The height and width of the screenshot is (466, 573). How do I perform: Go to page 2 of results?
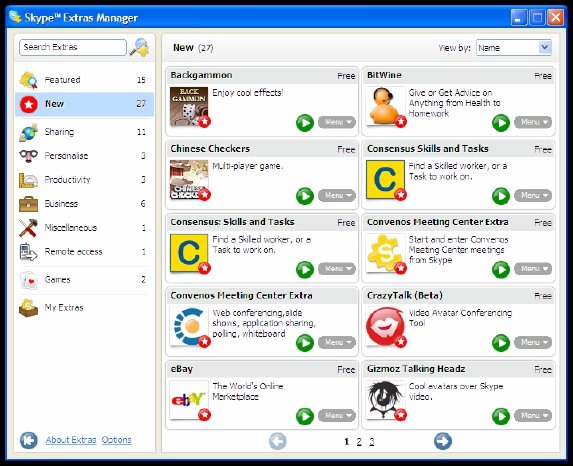[x=359, y=442]
